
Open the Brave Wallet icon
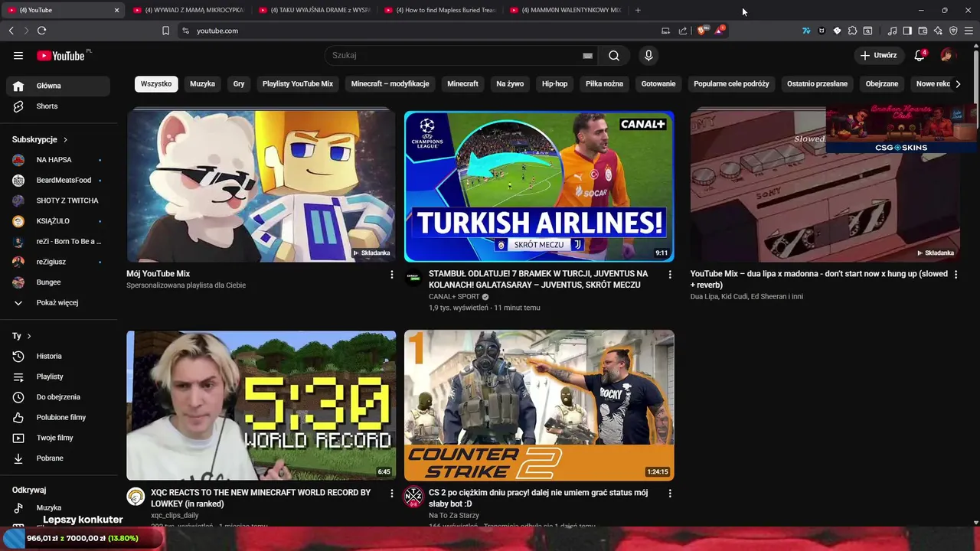923,31
